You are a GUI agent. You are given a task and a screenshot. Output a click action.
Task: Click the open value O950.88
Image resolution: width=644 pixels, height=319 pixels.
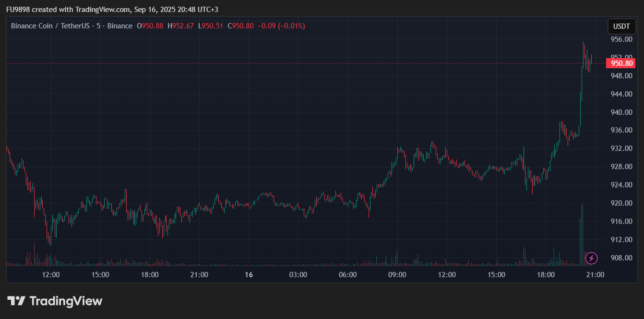coord(150,26)
